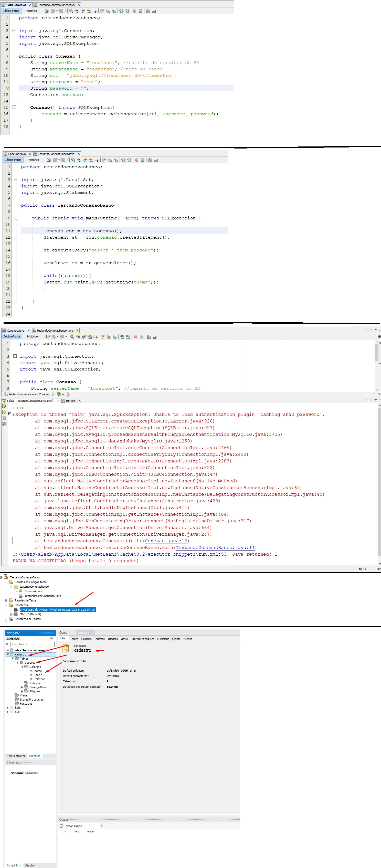Expand the alex_banco_schema schema

click(8, 650)
